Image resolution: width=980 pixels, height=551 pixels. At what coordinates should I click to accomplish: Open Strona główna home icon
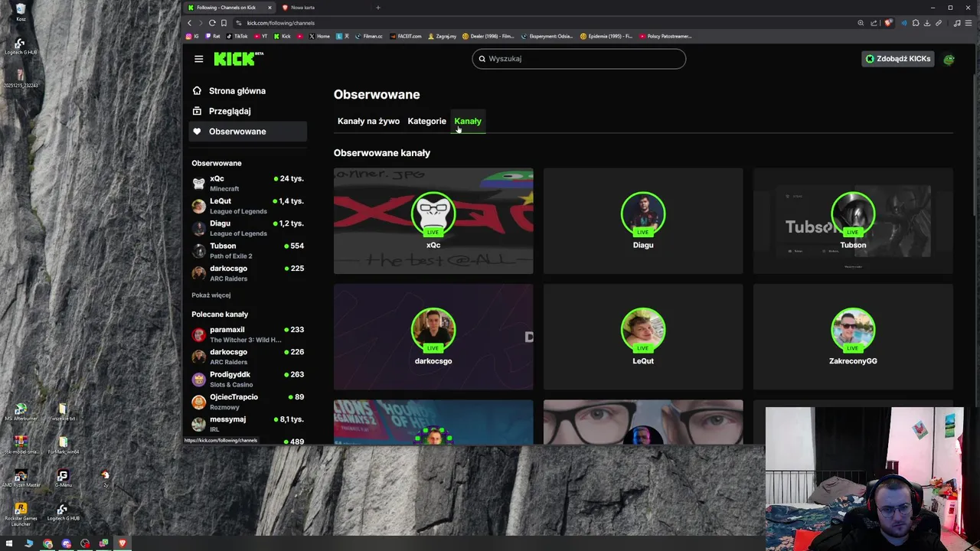[197, 91]
